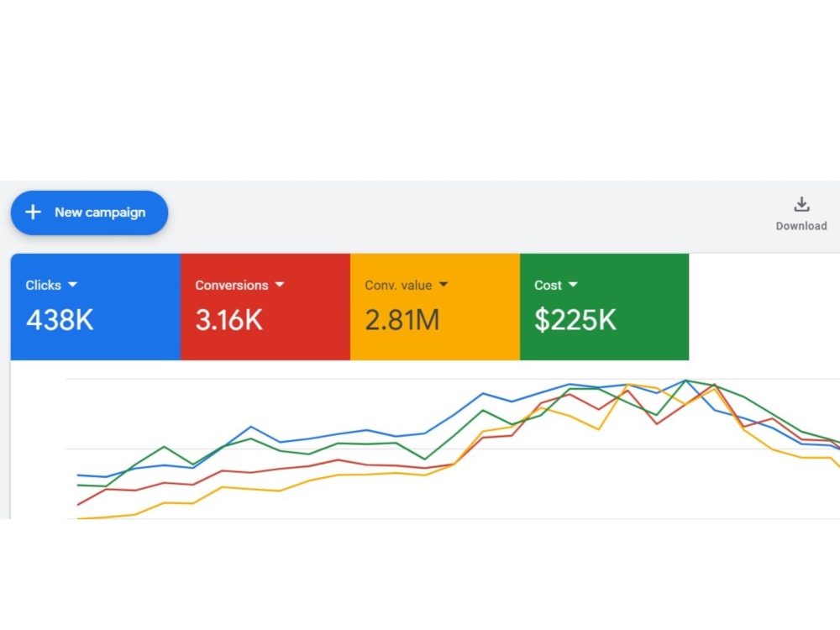The image size is (840, 630).
Task: Open the Conversions metric dropdown arrow
Action: pyautogui.click(x=280, y=285)
